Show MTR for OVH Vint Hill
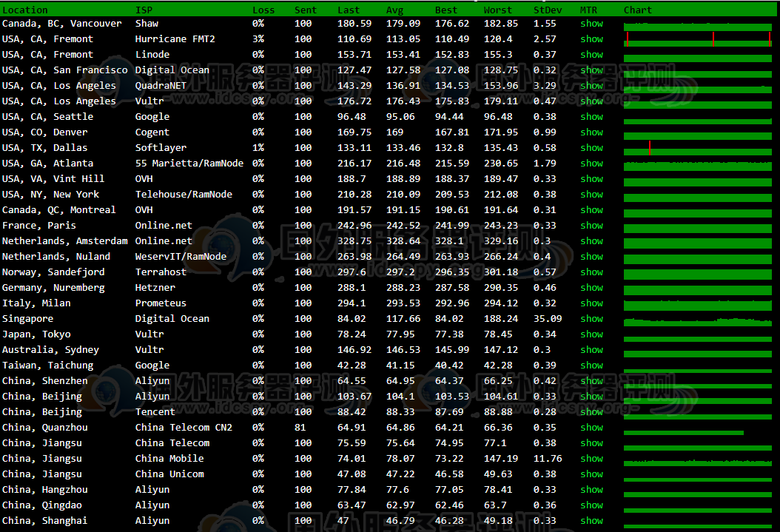The width and height of the screenshot is (780, 532). point(591,178)
